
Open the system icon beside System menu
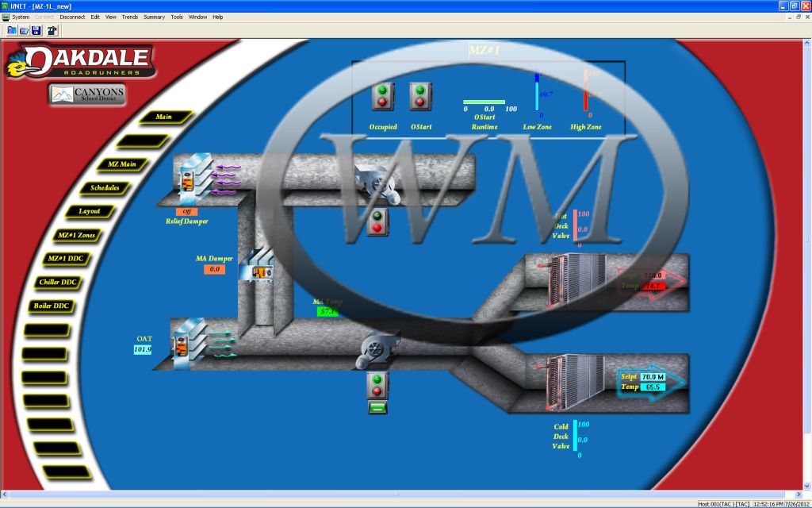(x=6, y=17)
